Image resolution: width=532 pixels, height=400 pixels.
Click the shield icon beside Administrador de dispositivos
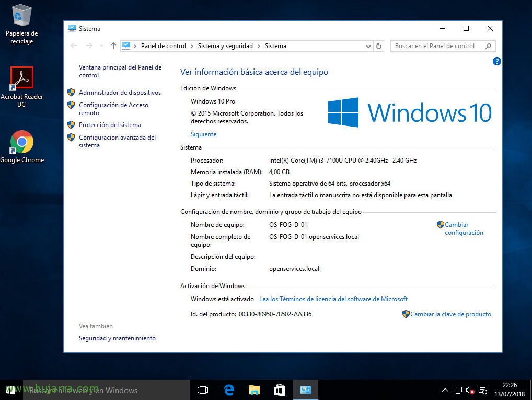point(71,93)
